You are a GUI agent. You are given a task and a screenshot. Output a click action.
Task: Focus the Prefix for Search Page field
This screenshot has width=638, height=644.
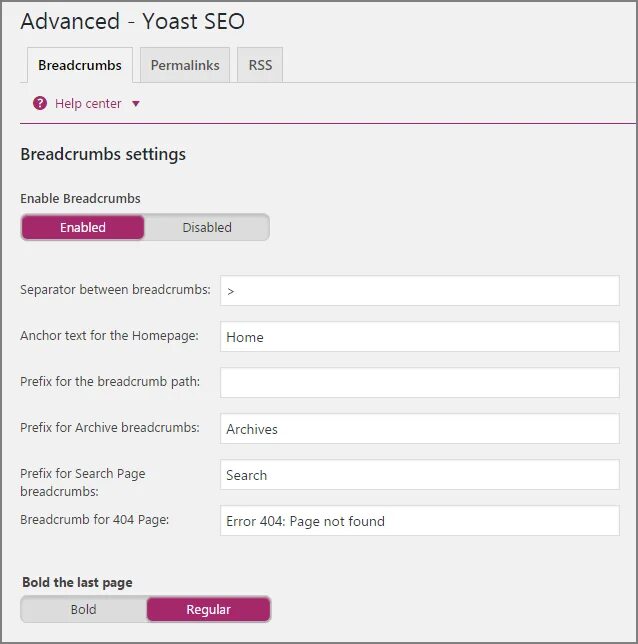(x=420, y=475)
